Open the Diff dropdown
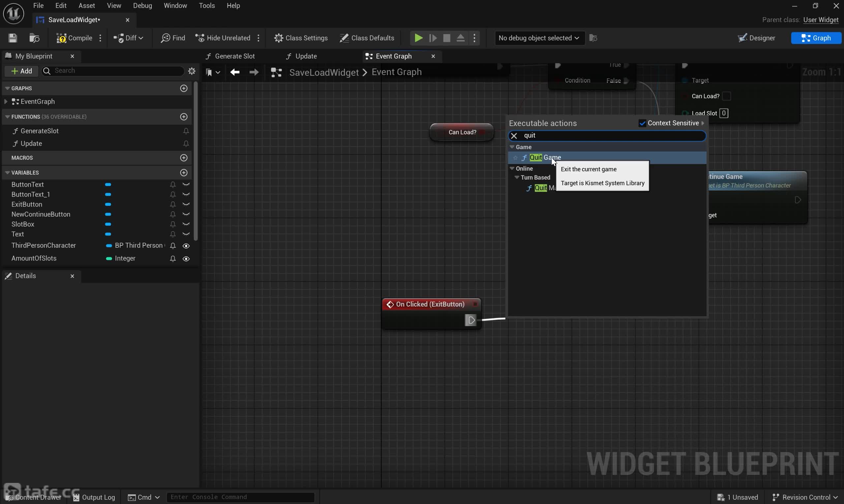The height and width of the screenshot is (504, 844). coord(128,38)
